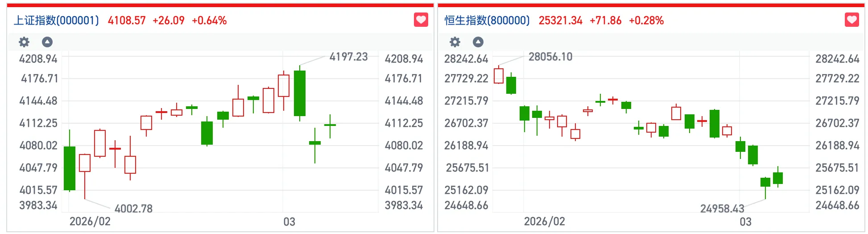Toggle favorite heart for 恒生指数
The width and height of the screenshot is (868, 234).
pos(852,20)
